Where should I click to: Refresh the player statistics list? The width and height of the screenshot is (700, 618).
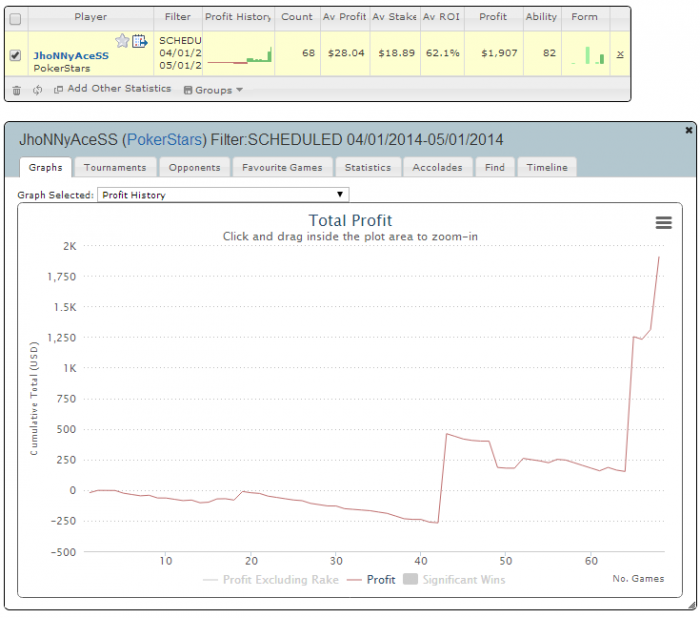point(38,90)
